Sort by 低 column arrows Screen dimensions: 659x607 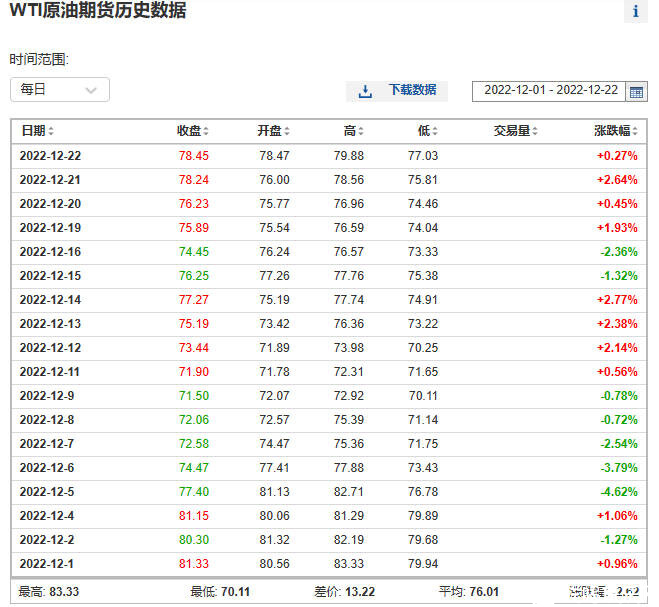click(435, 131)
